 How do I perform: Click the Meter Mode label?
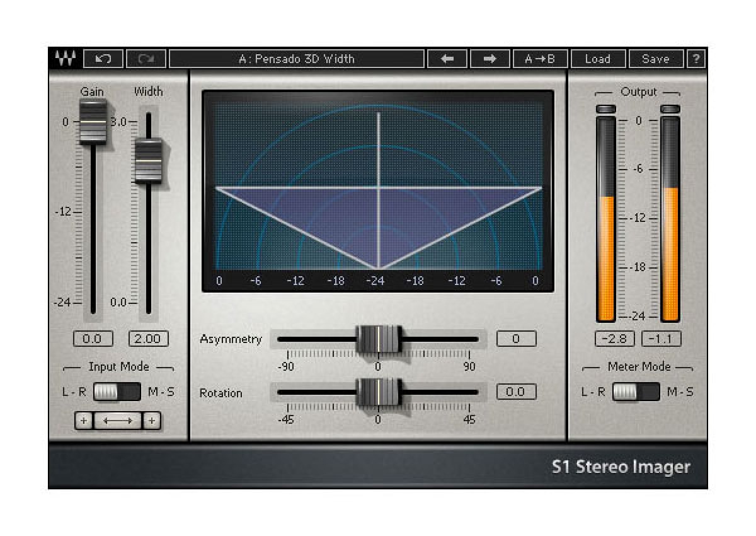coord(639,366)
